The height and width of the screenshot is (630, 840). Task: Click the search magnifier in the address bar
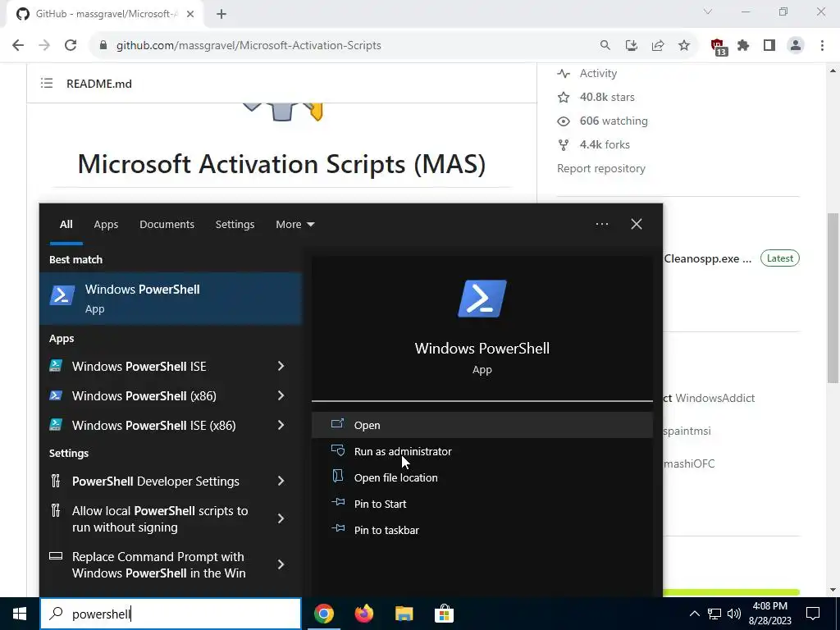pyautogui.click(x=605, y=46)
